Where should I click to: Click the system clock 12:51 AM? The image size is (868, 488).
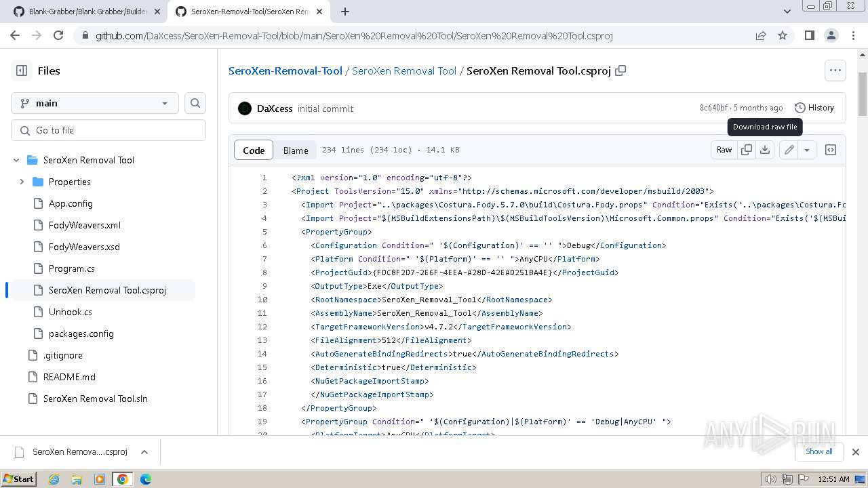tap(833, 479)
